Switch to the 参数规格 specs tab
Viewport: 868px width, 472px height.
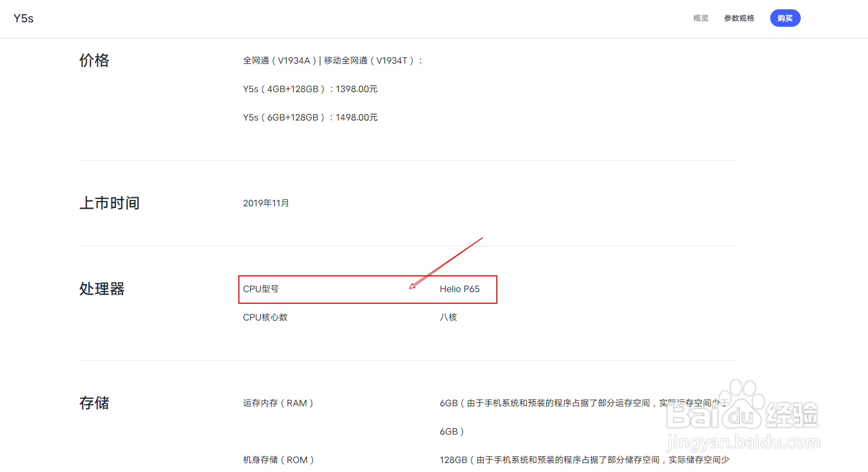coord(739,18)
